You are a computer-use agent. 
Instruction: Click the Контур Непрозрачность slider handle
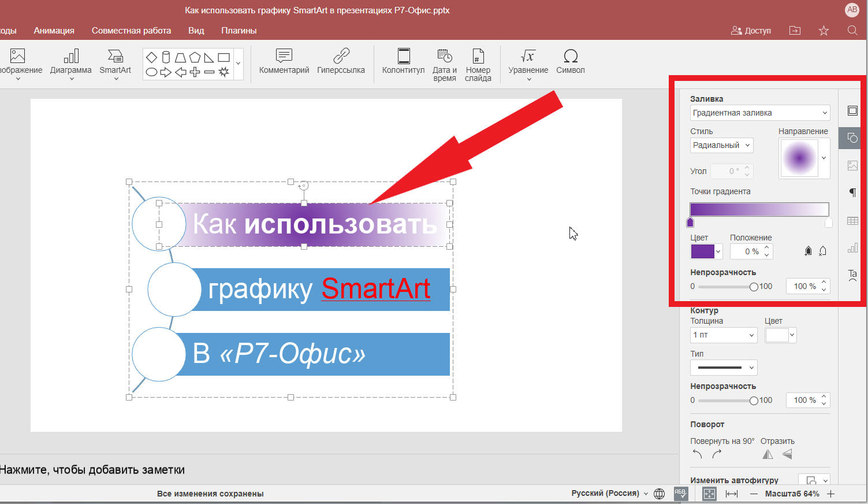tap(754, 401)
